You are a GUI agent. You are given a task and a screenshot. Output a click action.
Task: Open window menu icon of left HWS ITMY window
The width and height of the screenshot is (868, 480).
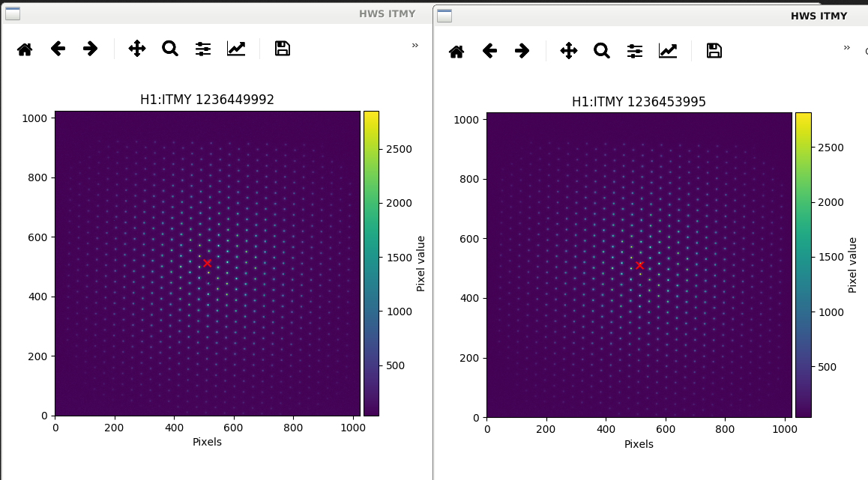13,13
